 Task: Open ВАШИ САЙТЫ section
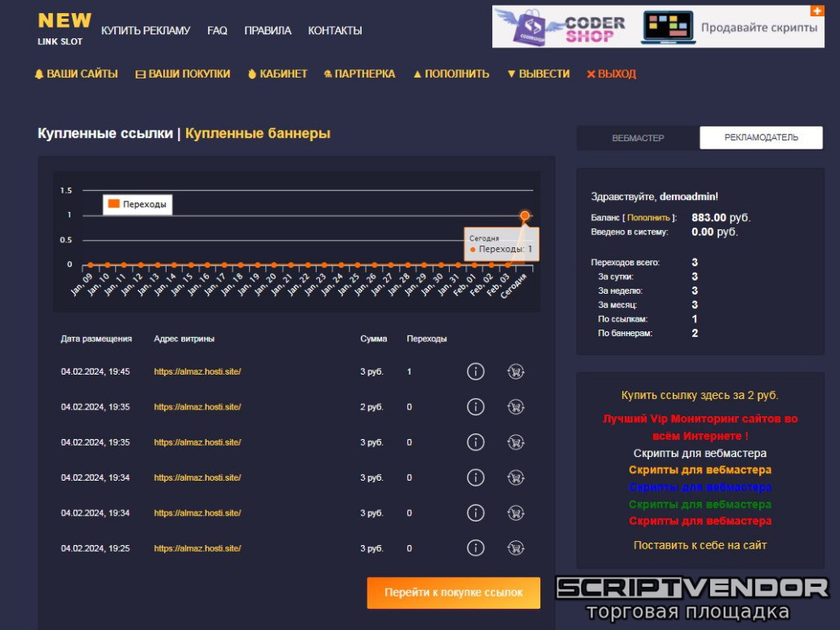[76, 74]
